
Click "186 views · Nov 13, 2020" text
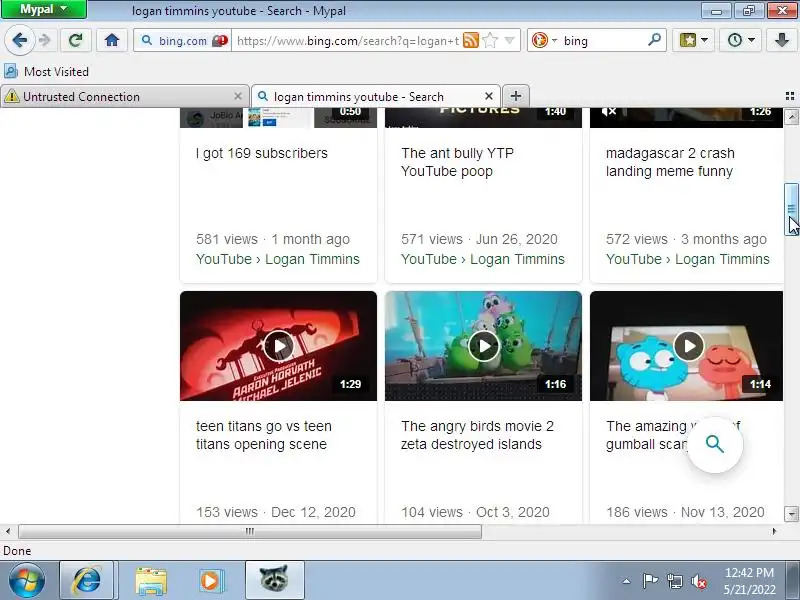(x=685, y=512)
